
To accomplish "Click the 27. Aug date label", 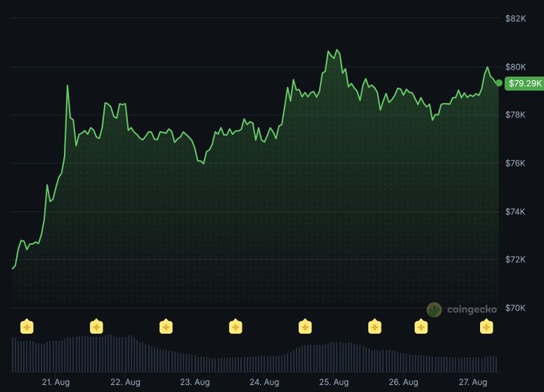I will tap(474, 382).
